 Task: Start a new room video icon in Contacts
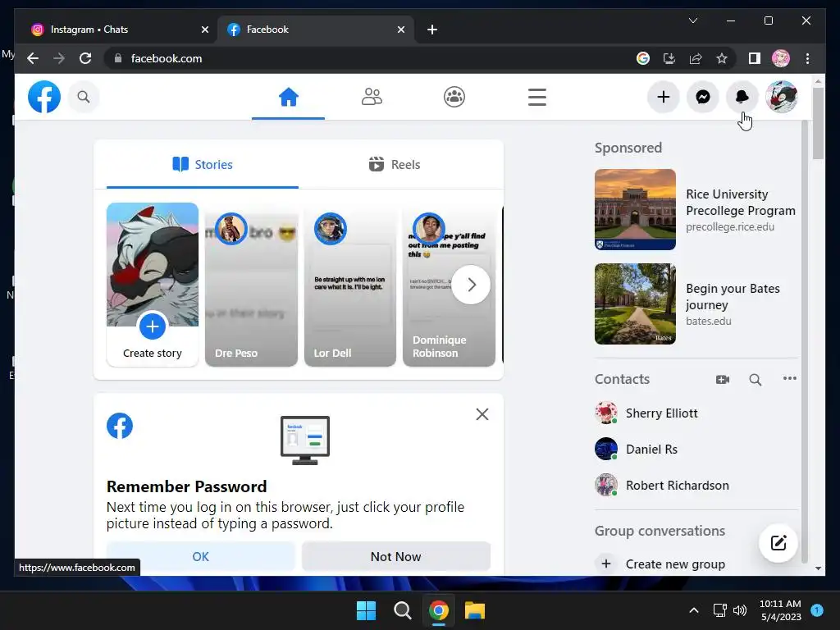pos(723,379)
